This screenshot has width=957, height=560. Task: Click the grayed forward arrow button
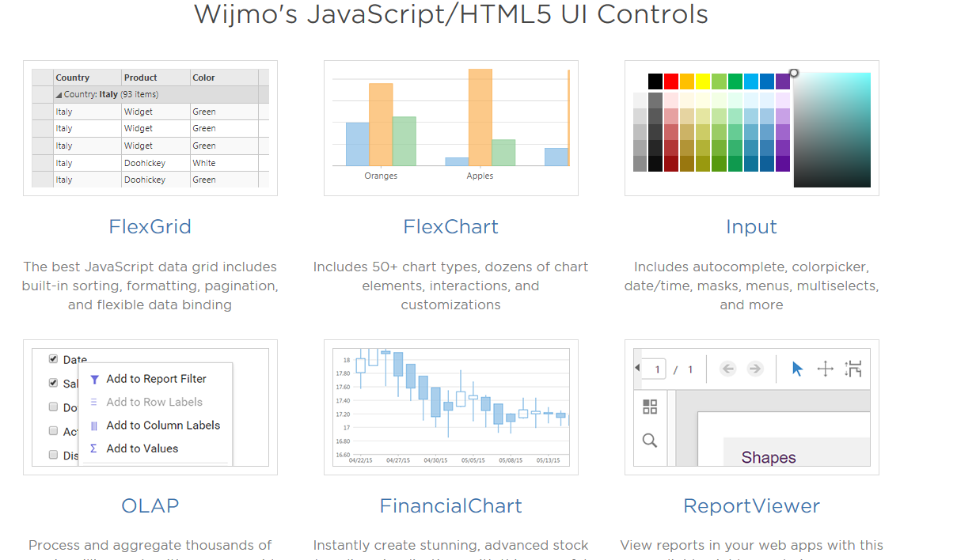click(x=755, y=369)
